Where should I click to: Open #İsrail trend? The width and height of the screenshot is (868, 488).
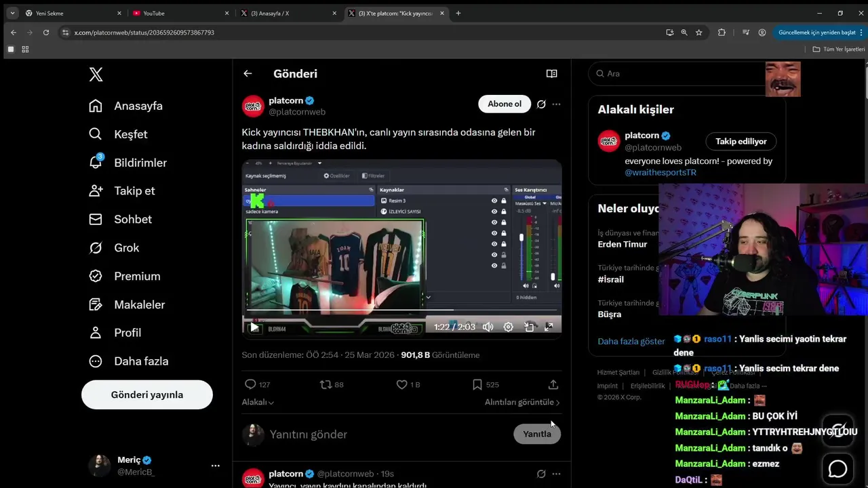tap(610, 279)
